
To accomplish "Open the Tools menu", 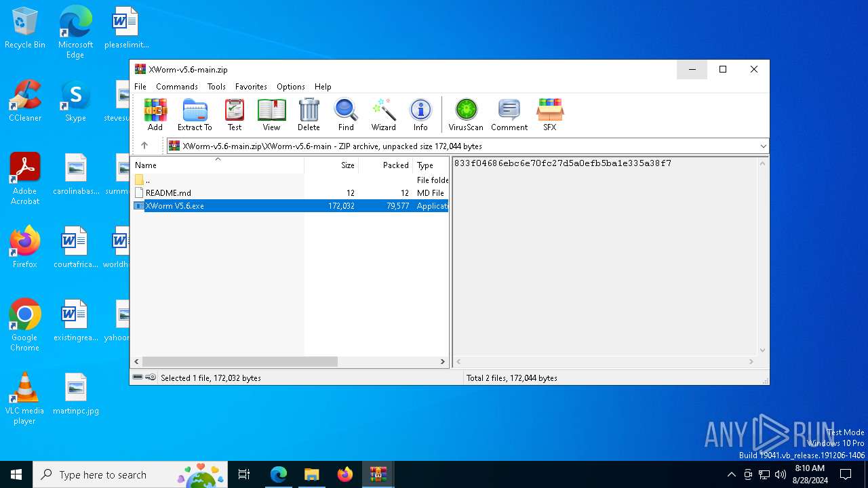I will pyautogui.click(x=216, y=87).
